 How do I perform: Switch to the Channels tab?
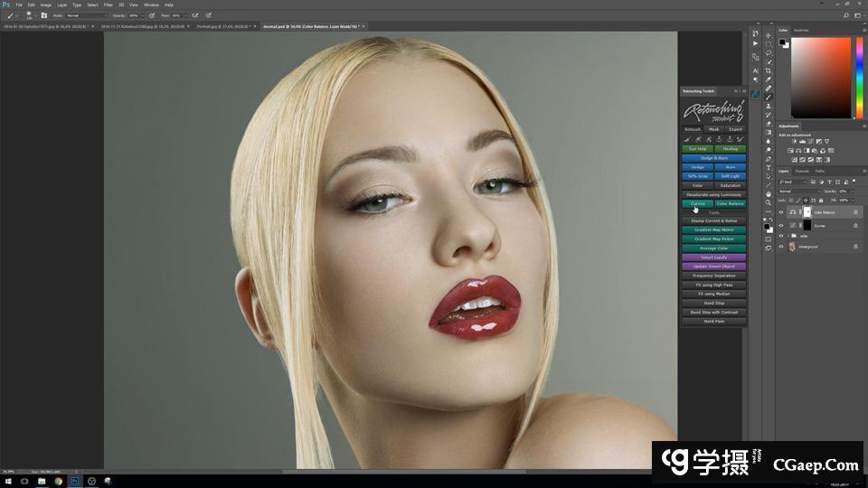coord(802,171)
